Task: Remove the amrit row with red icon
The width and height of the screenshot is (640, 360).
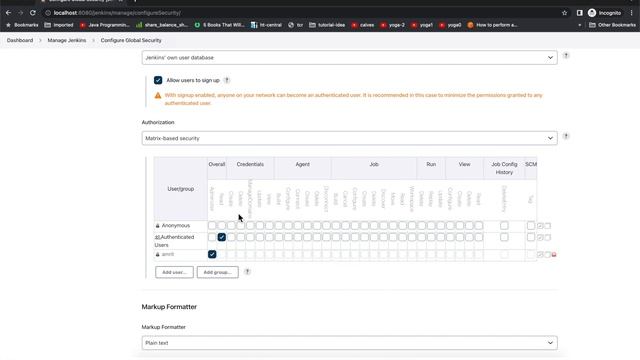Action: tap(554, 254)
